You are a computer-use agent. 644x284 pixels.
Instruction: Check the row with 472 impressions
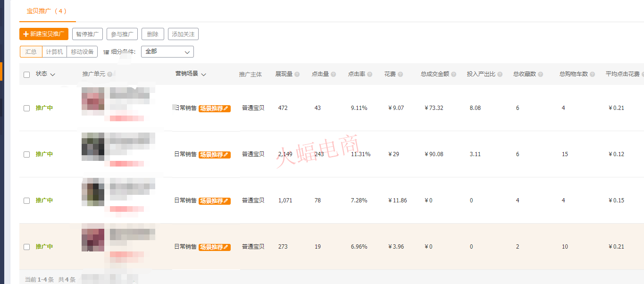[x=27, y=108]
